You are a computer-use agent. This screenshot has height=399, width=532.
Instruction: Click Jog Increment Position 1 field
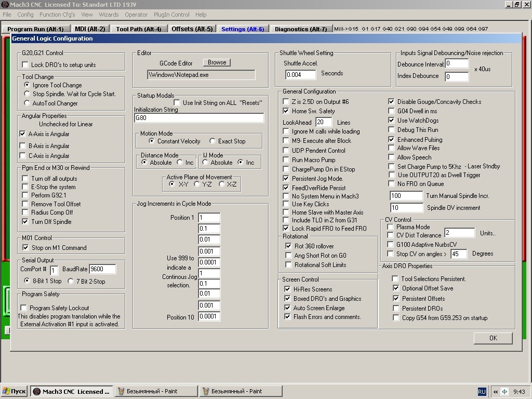209,218
